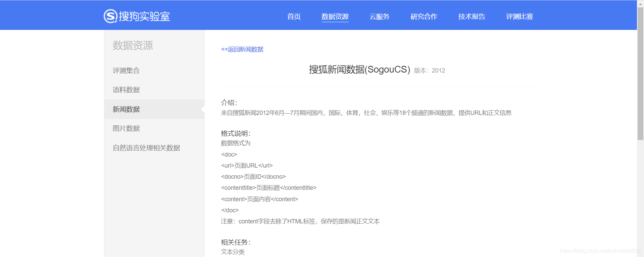The height and width of the screenshot is (257, 644).
Task: Click the 数据资源 sidebar heading
Action: [x=133, y=45]
